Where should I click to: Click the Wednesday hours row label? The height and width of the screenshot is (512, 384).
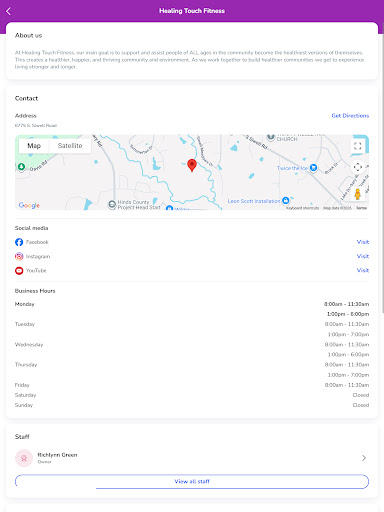[29, 345]
